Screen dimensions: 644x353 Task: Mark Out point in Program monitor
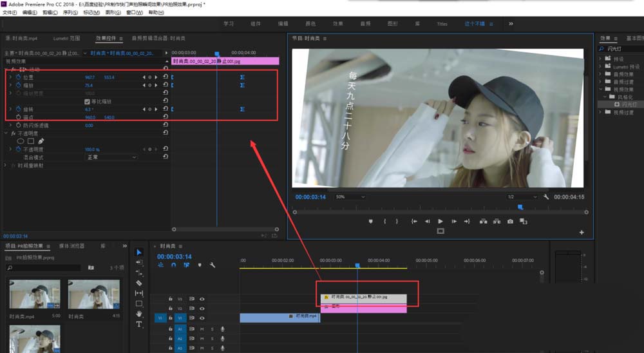click(x=397, y=221)
